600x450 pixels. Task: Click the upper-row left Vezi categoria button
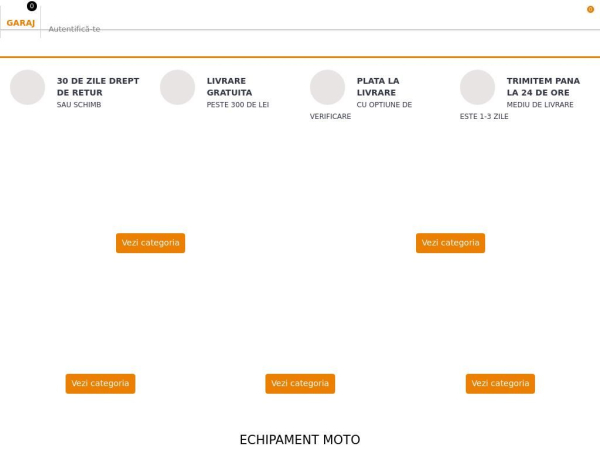150,243
